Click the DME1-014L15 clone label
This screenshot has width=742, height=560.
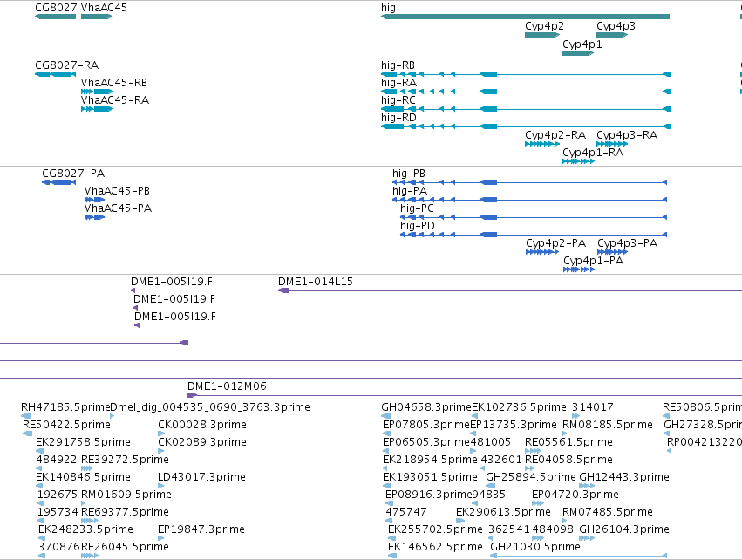316,282
